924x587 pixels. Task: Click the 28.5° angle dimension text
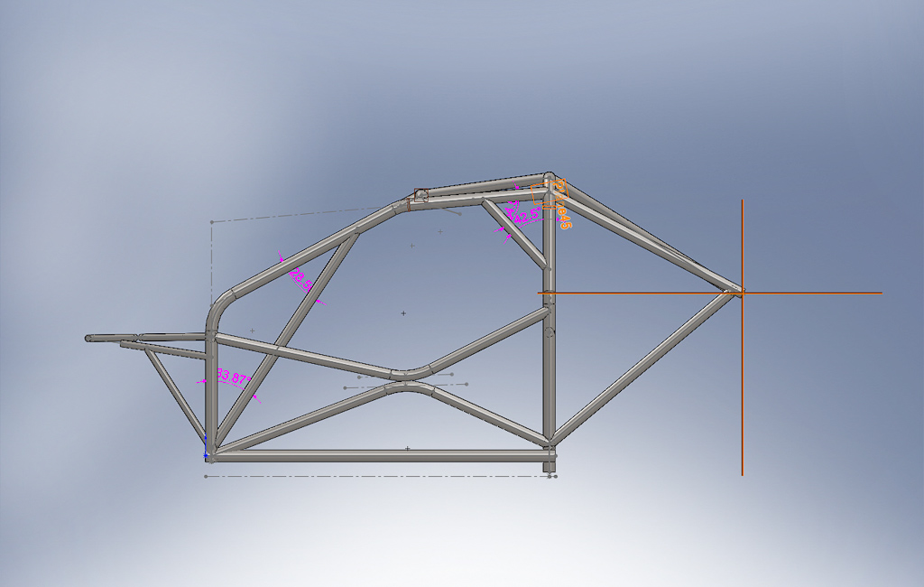pos(300,279)
